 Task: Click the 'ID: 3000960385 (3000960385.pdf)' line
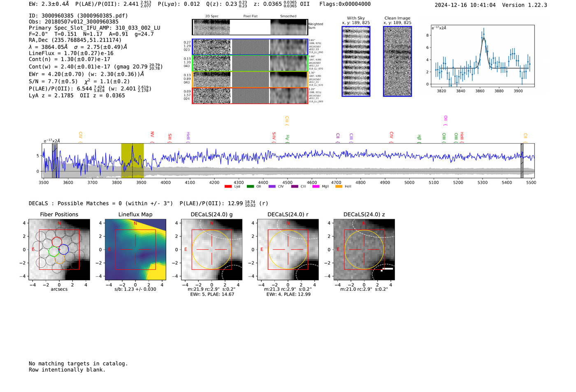78,16
